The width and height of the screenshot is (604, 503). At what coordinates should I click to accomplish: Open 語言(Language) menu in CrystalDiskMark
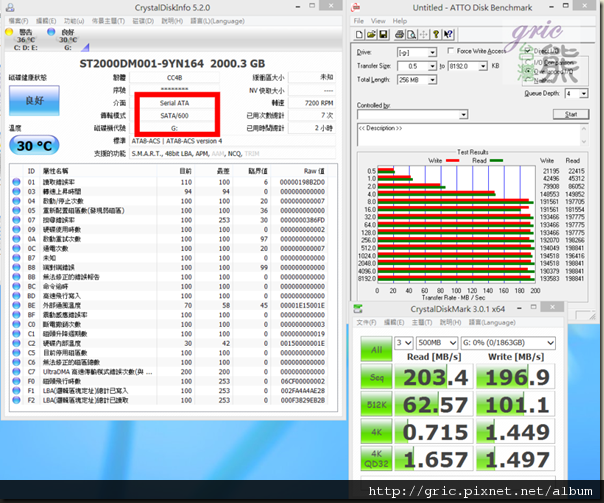pos(492,322)
